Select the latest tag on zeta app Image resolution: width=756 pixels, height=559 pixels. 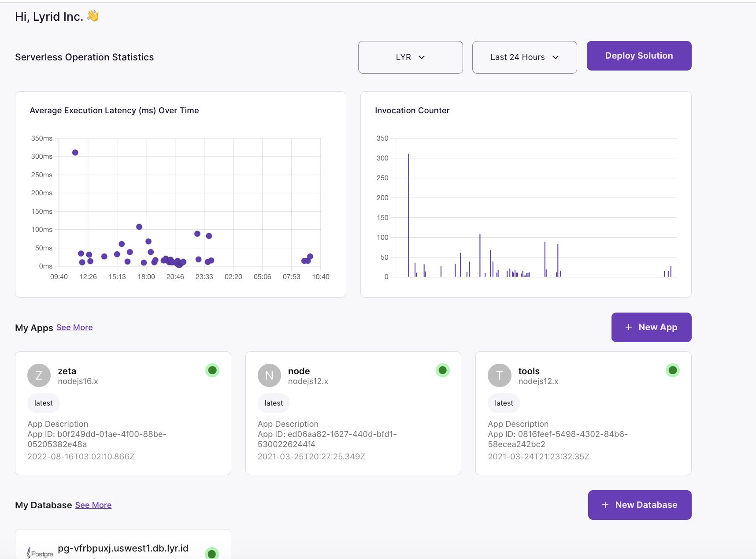pyautogui.click(x=44, y=403)
